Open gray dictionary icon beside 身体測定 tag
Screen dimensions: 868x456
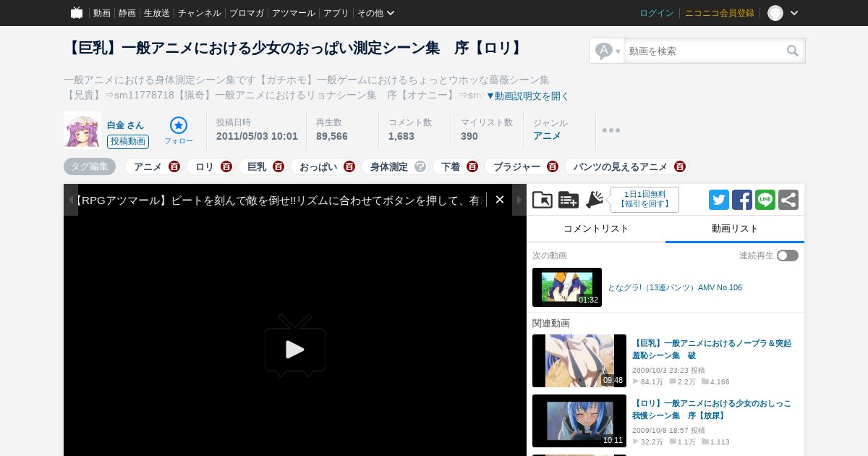420,166
